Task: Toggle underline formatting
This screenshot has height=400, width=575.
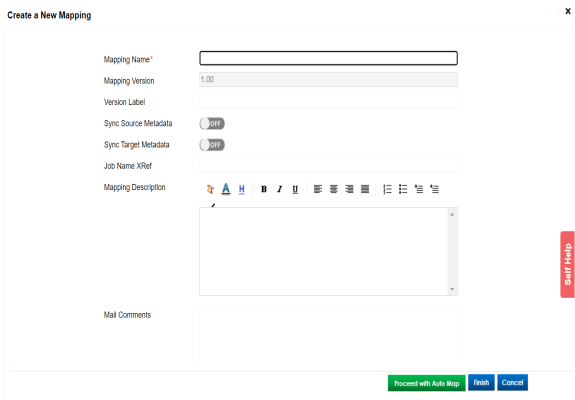Action: click(295, 189)
